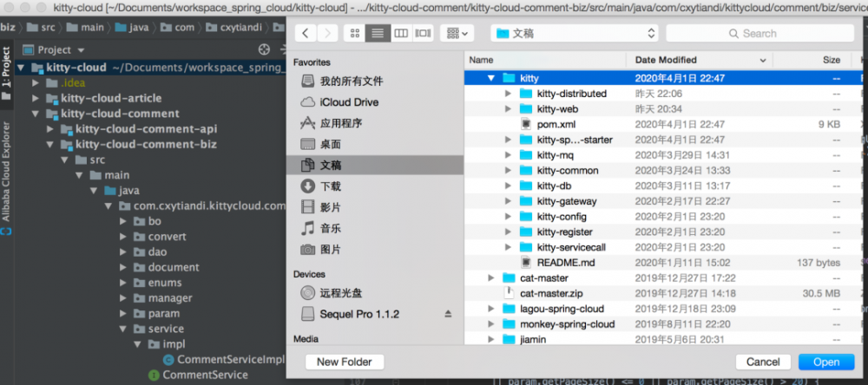868x385 pixels.
Task: Click the 'cxytiandi' breadcrumb in IDE
Action: [234, 27]
